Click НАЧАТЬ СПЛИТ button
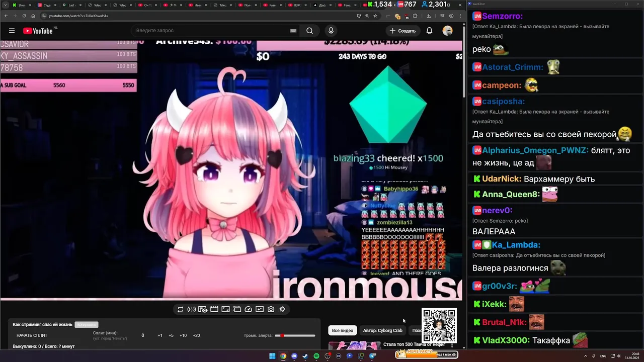Viewport: 644px width, 362px height. tap(32, 335)
